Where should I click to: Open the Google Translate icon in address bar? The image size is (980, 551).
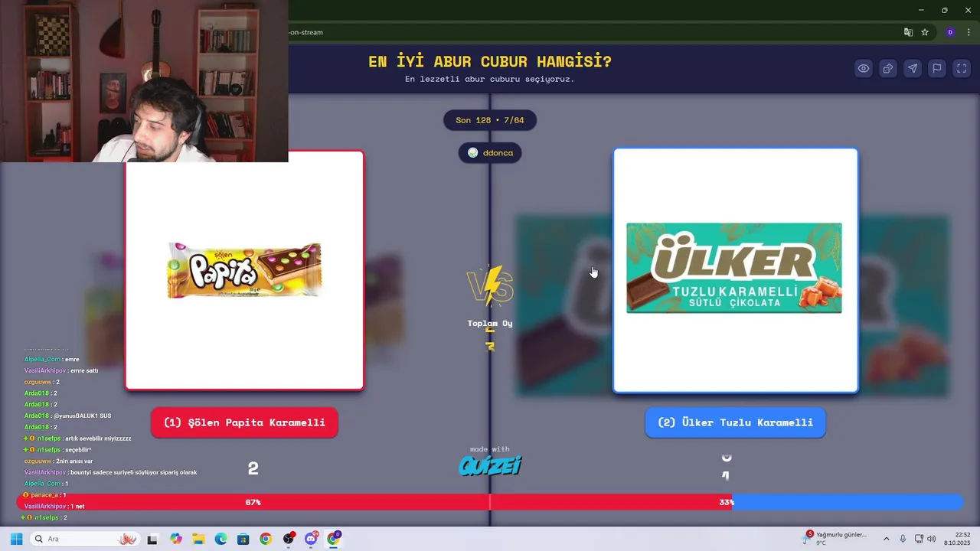(x=908, y=32)
